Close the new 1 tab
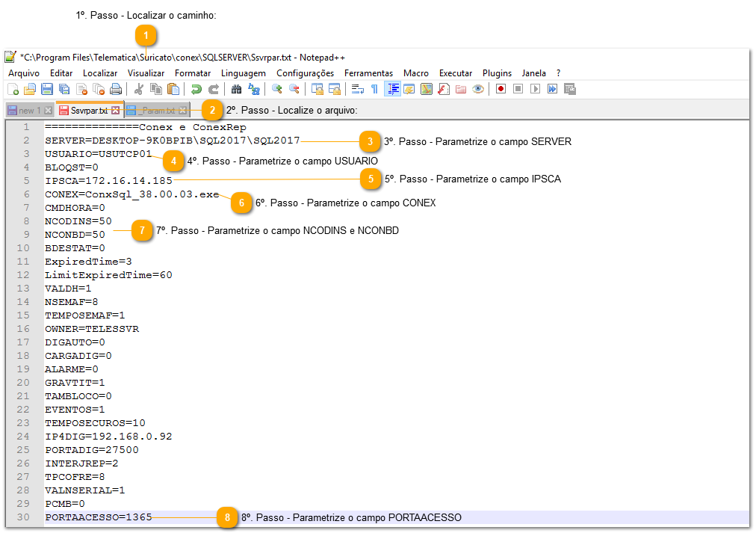This screenshot has width=756, height=536. point(49,111)
